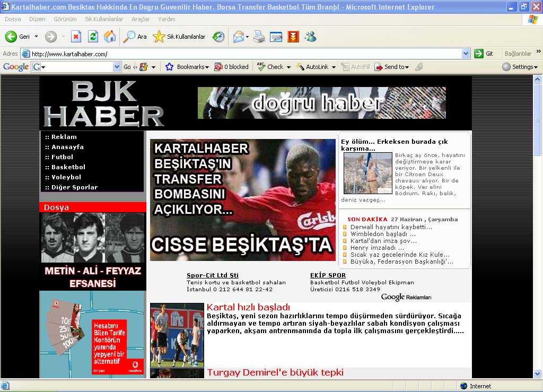
Task: Open the Sık Kullanılanlar menu
Action: tap(104, 19)
